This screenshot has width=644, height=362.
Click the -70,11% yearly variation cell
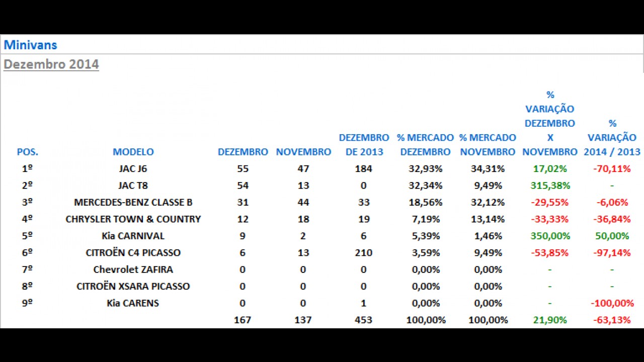click(612, 169)
